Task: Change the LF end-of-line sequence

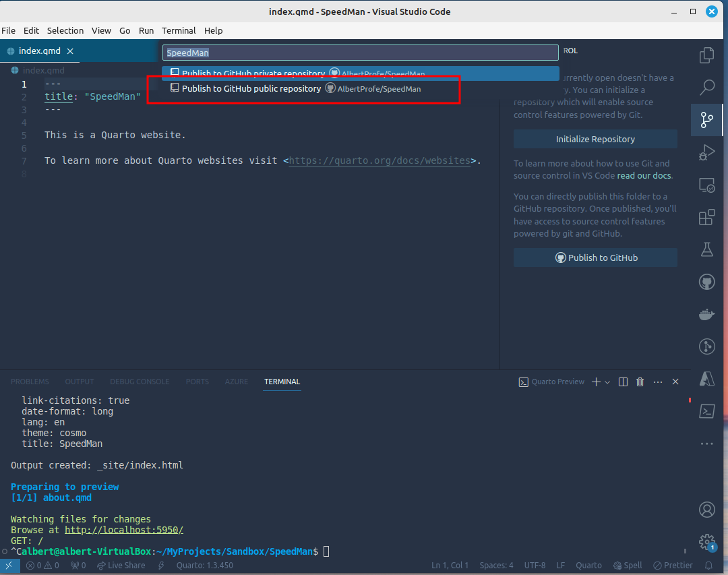Action: pyautogui.click(x=561, y=566)
